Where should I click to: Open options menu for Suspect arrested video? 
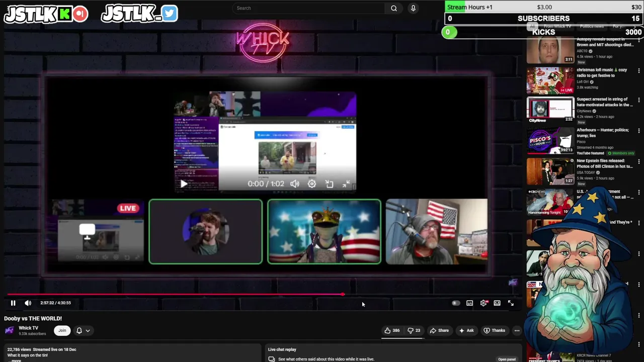pyautogui.click(x=639, y=100)
